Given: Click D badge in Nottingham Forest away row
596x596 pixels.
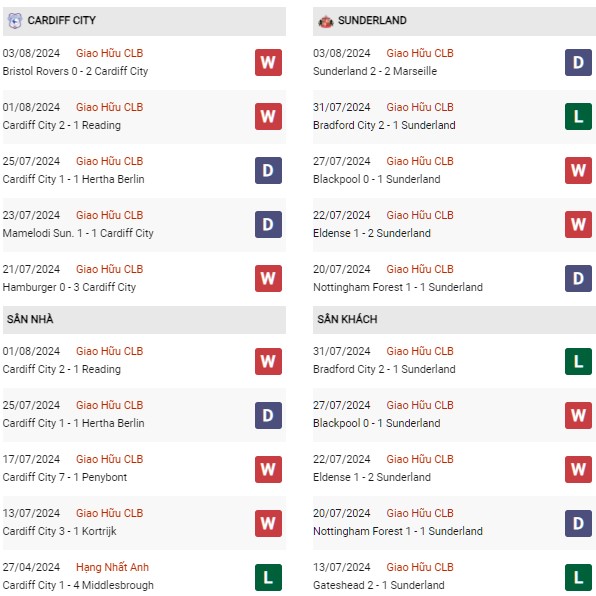Looking at the screenshot, I should coord(578,523).
